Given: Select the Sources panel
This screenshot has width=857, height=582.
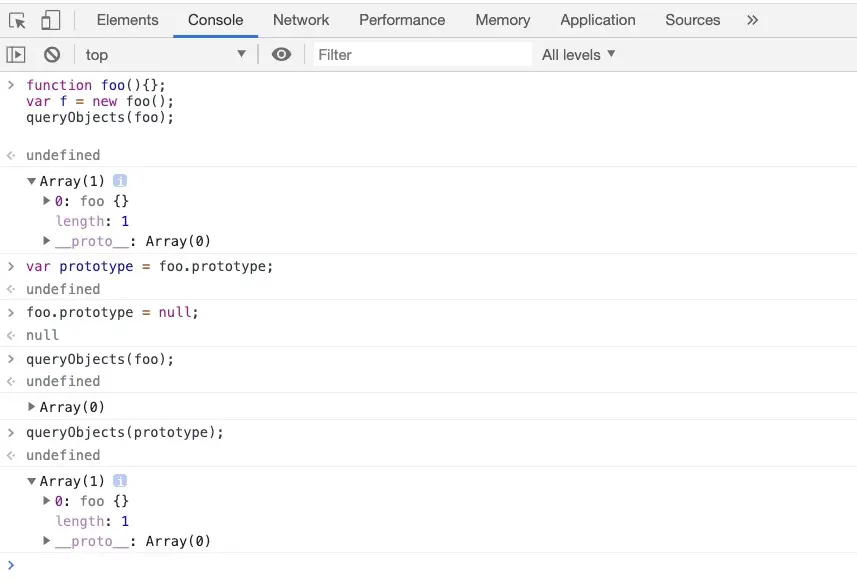Looking at the screenshot, I should 692,19.
